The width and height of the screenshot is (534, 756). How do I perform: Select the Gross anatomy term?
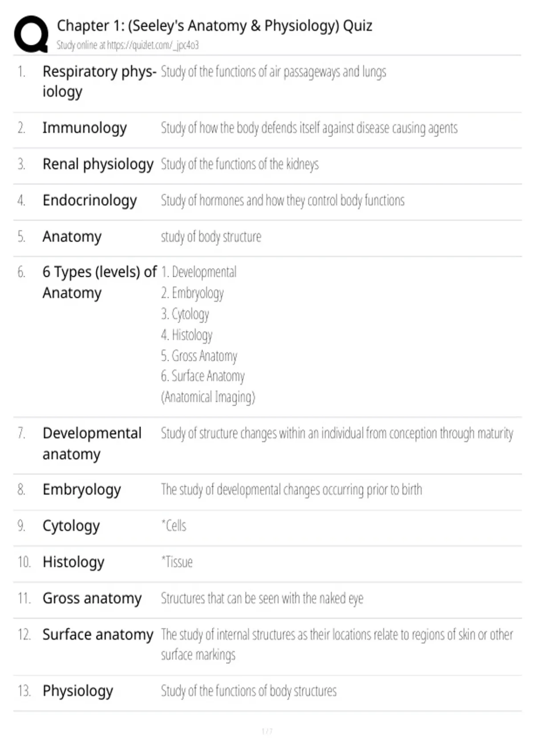(92, 598)
